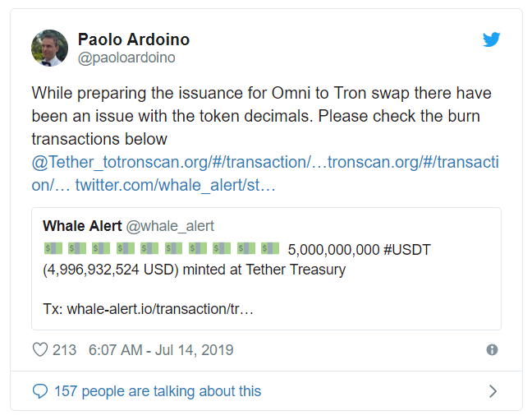Open Paolo Ardoino's profile picture
This screenshot has width=532, height=420.
tap(49, 48)
